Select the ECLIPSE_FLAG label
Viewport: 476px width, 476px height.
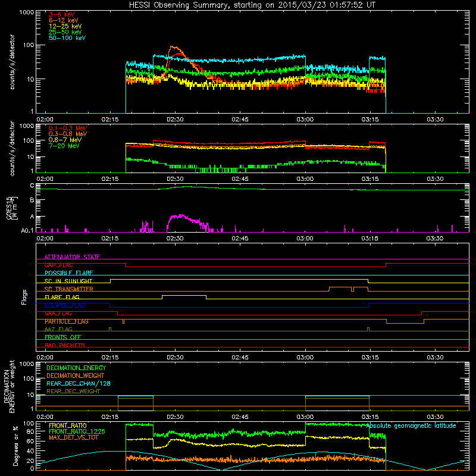pyautogui.click(x=65, y=305)
